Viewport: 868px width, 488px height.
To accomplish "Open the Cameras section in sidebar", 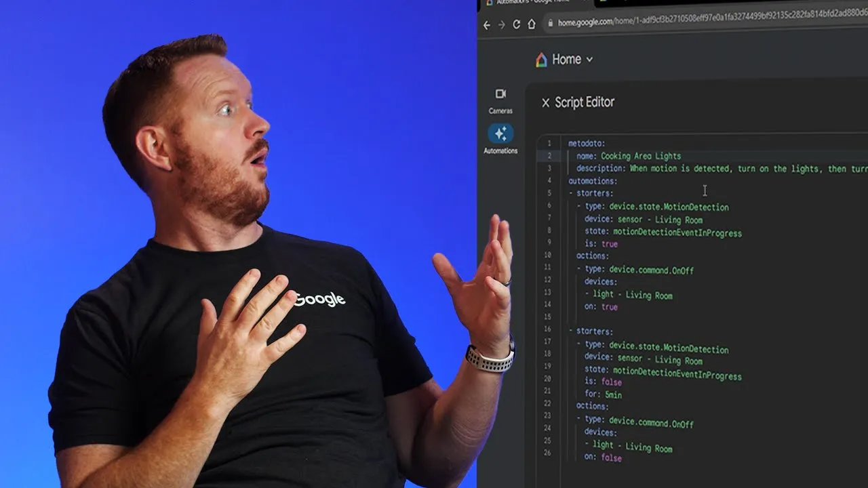I will coord(500,100).
